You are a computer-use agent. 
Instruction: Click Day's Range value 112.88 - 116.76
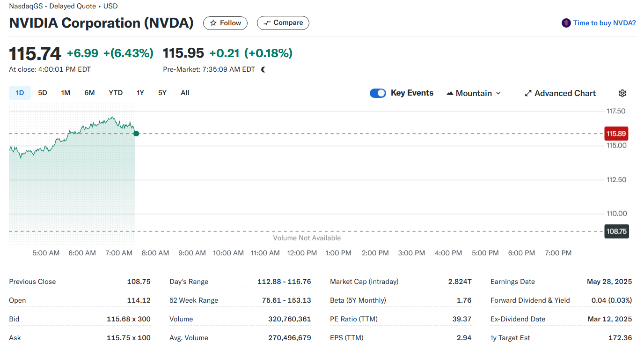[x=284, y=282]
